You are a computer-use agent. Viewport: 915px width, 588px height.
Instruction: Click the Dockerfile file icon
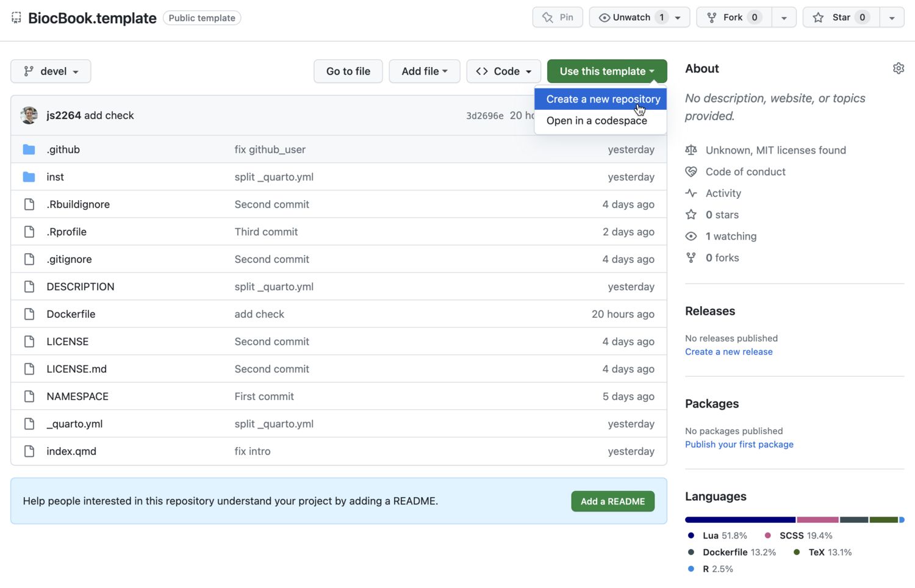[29, 314]
